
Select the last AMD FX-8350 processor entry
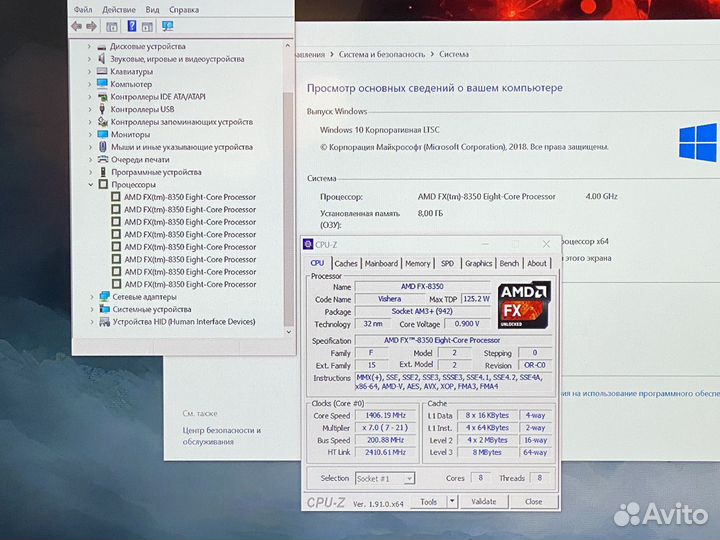pyautogui.click(x=190, y=284)
